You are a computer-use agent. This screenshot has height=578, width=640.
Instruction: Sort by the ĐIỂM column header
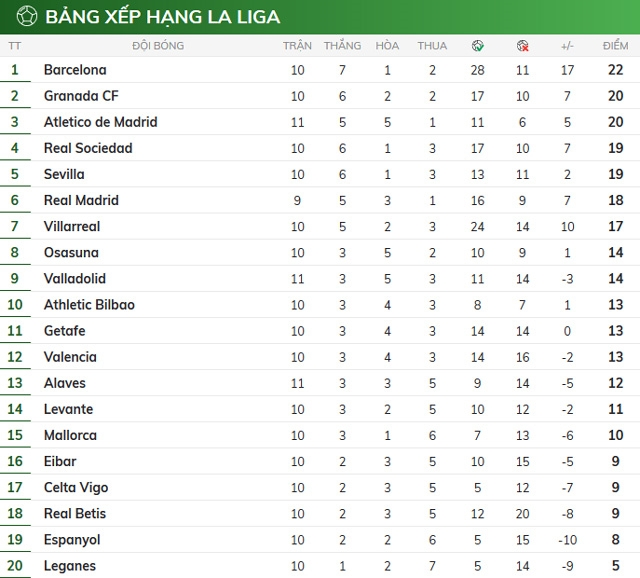(x=615, y=46)
